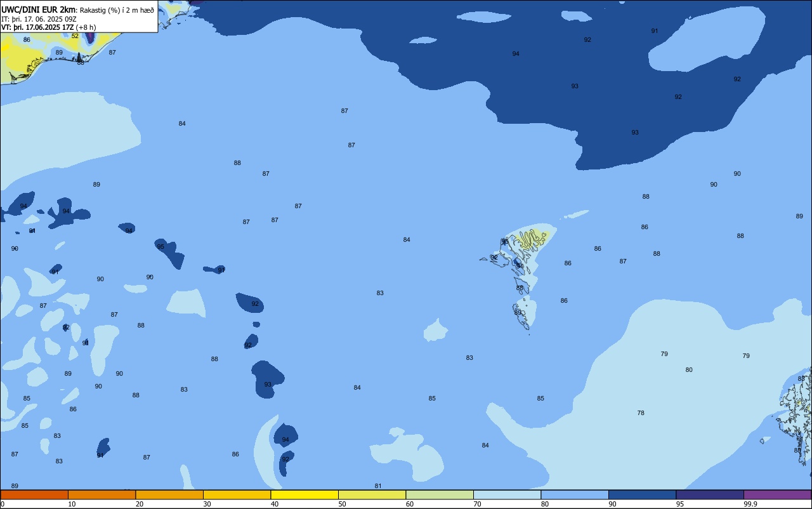This screenshot has width=812, height=509.
Task: Click the 'IT: þri. 17. 06. 2025 09Z' line
Action: [x=39, y=19]
